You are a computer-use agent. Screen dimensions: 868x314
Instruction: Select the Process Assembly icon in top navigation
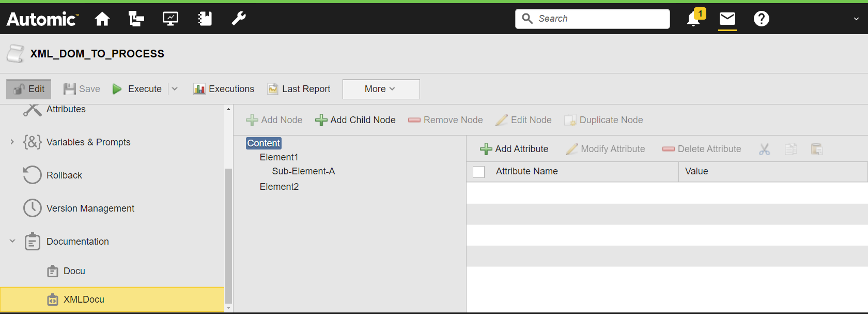(136, 19)
